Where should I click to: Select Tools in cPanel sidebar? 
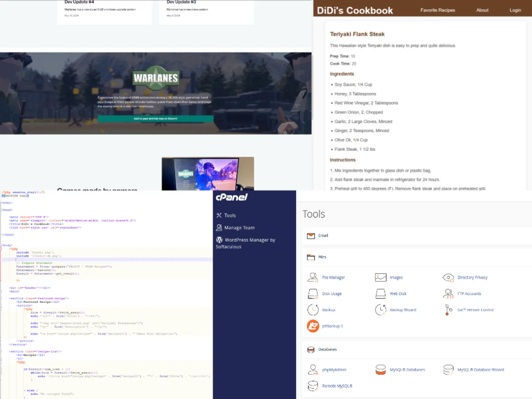tap(230, 215)
